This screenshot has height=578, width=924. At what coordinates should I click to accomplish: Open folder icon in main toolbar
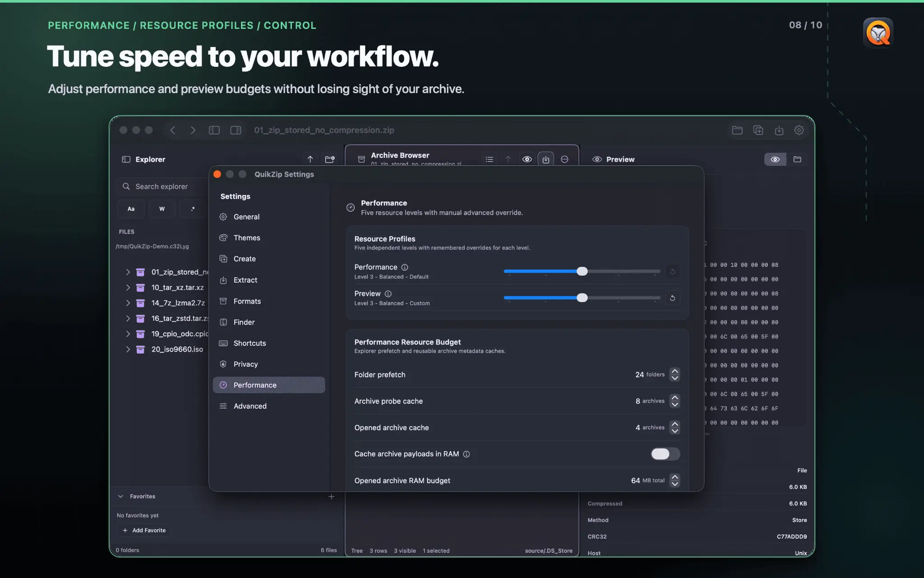pyautogui.click(x=737, y=130)
